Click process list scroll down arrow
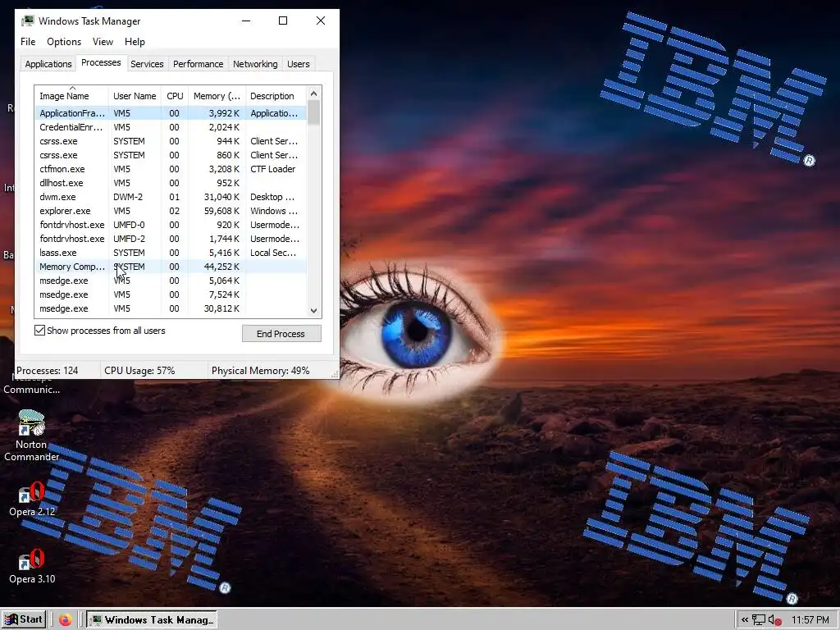Viewport: 840px width, 630px height. click(314, 311)
